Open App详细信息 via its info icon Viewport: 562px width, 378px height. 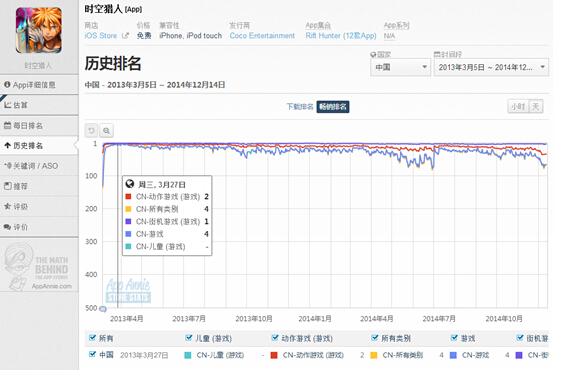tap(7, 85)
